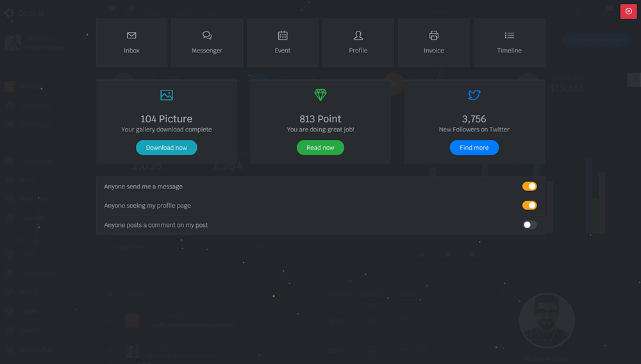Click the Inbox envelope icon

click(131, 35)
